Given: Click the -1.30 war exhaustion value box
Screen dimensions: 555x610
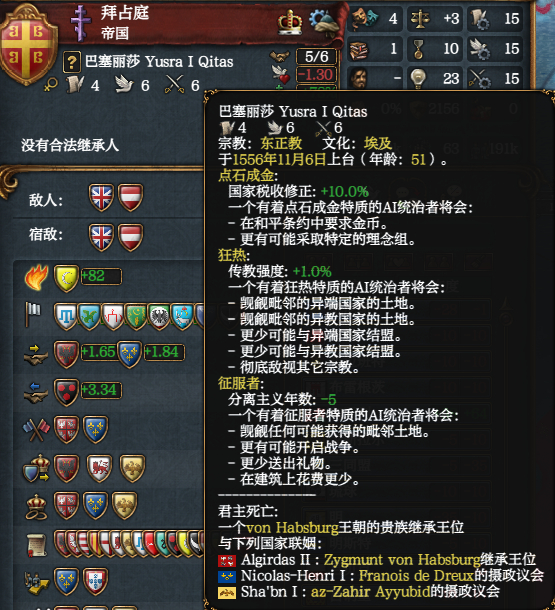Looking at the screenshot, I should click(x=316, y=74).
